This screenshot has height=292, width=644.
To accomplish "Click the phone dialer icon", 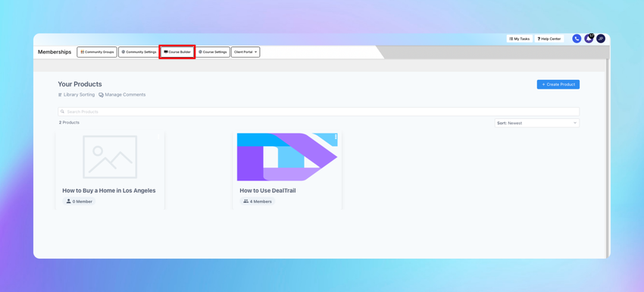I will pyautogui.click(x=577, y=39).
